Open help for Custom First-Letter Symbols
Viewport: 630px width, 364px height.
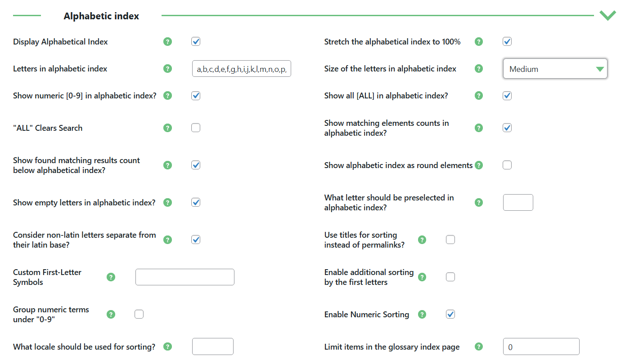(111, 277)
